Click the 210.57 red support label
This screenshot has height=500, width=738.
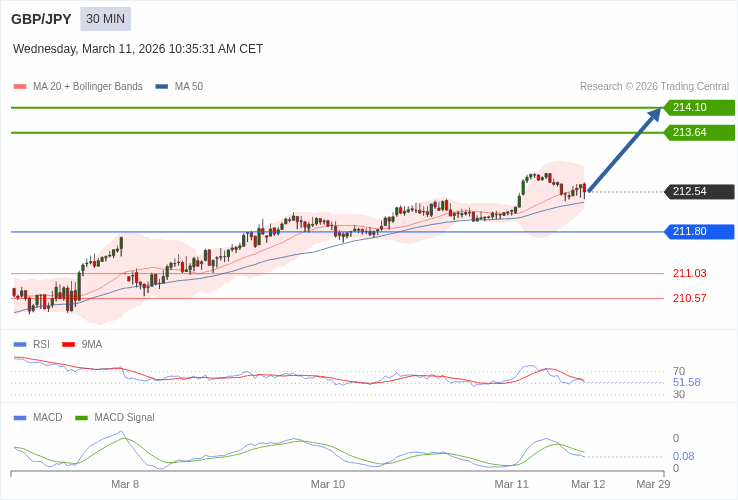point(689,299)
